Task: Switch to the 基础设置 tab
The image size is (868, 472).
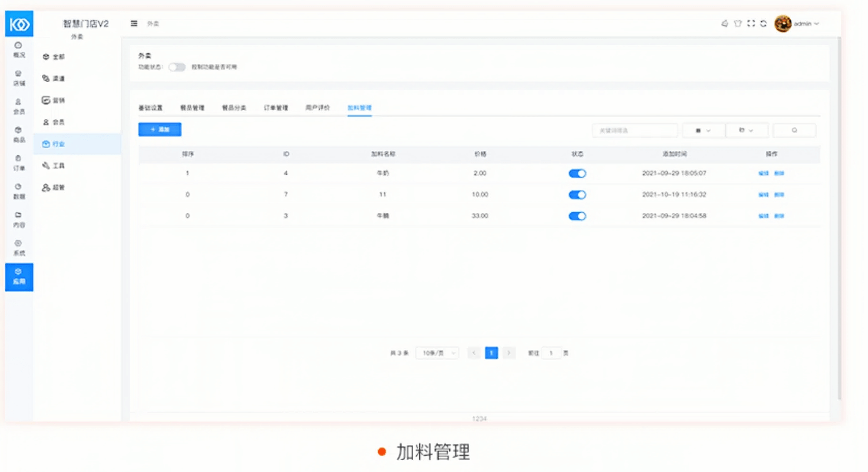Action: tap(150, 108)
